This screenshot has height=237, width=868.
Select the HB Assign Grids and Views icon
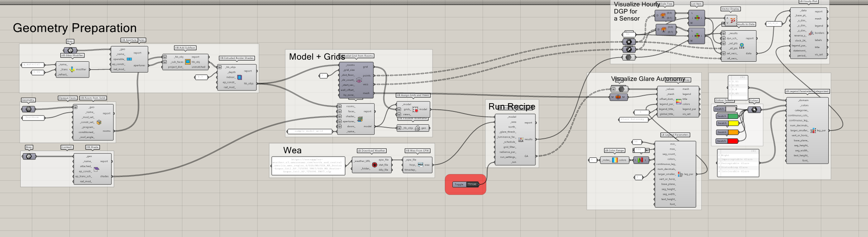(415, 109)
